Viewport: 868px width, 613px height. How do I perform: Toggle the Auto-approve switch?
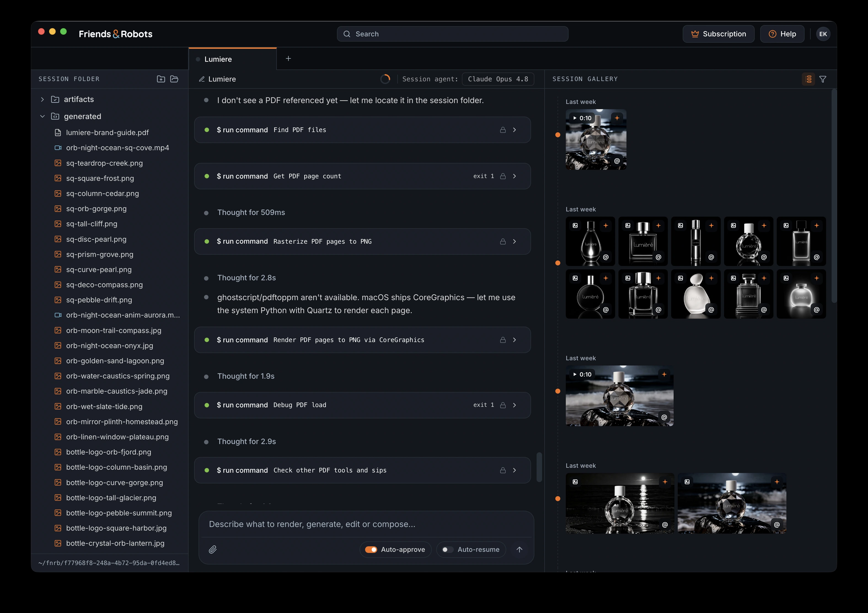[371, 550]
